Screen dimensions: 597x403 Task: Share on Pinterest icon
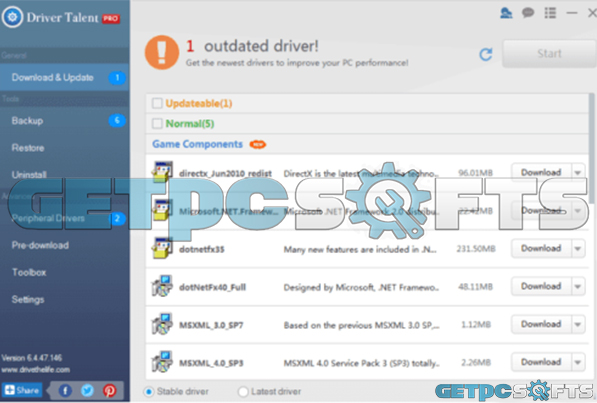coord(110,390)
